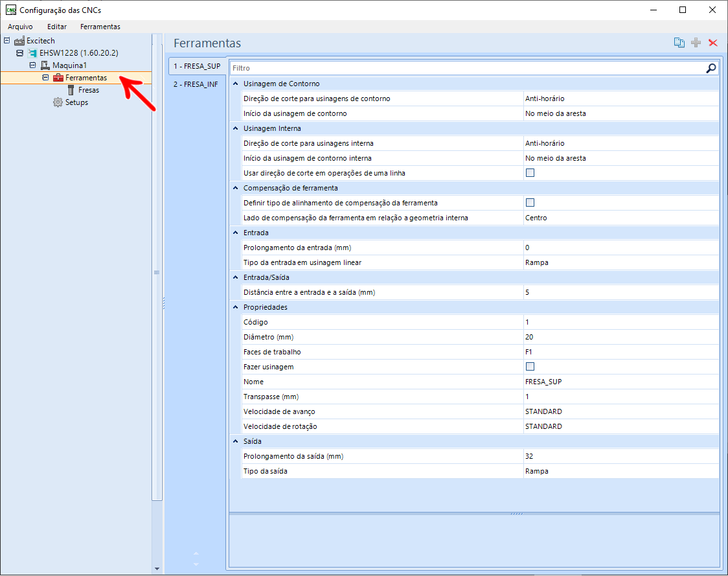Switch to the '2 - FRESA_INF' tab
This screenshot has height=576, width=728.
point(196,84)
